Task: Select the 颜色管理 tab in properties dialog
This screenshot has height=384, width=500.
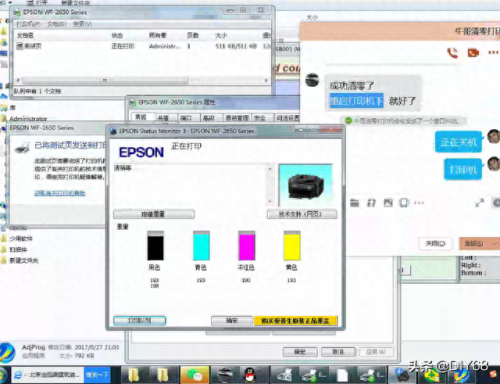Action: pyautogui.click(x=237, y=118)
